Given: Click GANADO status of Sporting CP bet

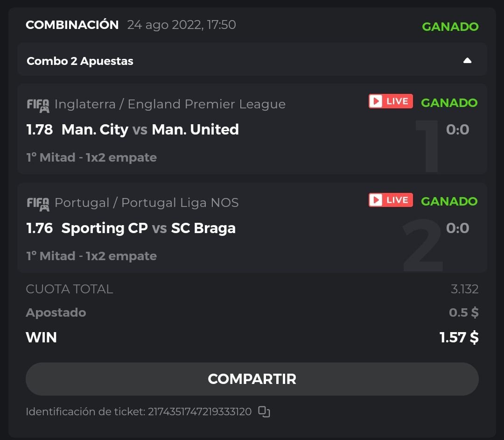Looking at the screenshot, I should point(449,201).
